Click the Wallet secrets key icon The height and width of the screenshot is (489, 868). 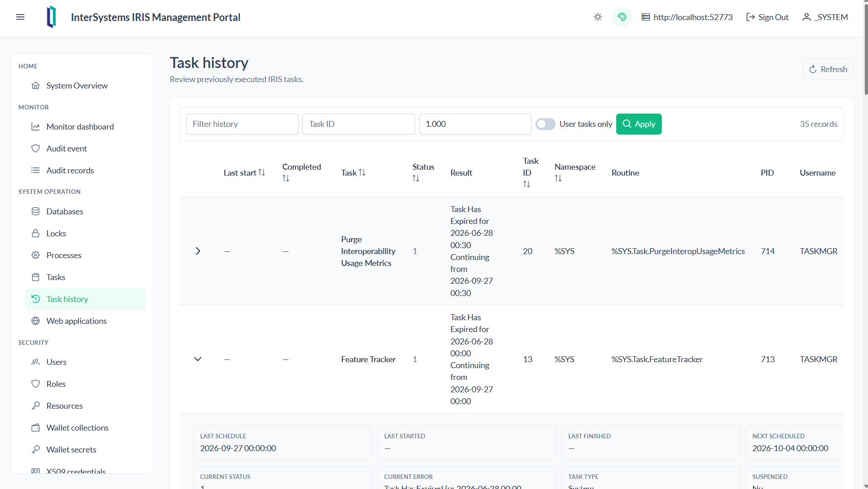coord(36,449)
